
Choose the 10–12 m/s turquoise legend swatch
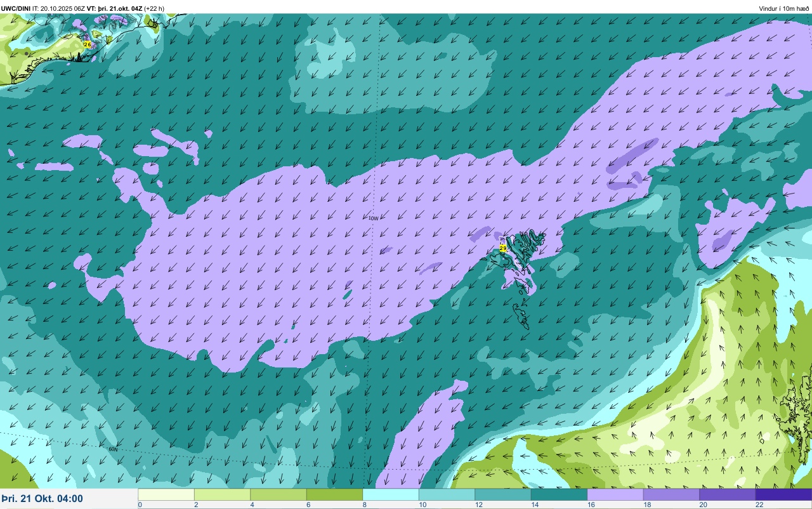pos(447,494)
